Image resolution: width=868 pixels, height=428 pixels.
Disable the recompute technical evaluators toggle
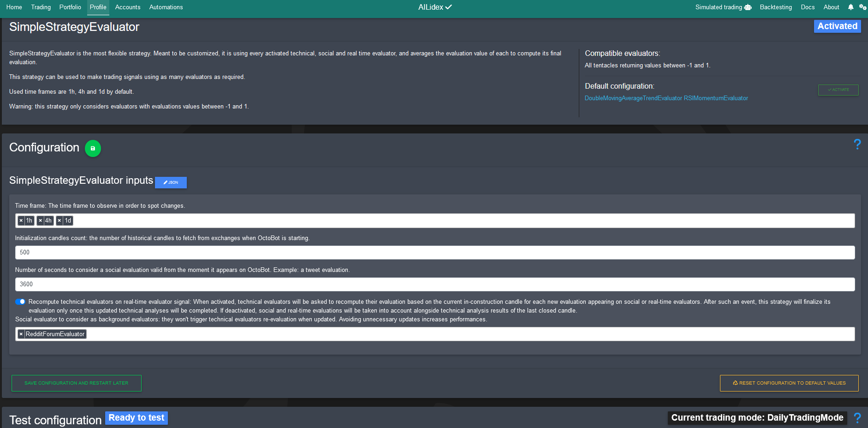pos(21,301)
